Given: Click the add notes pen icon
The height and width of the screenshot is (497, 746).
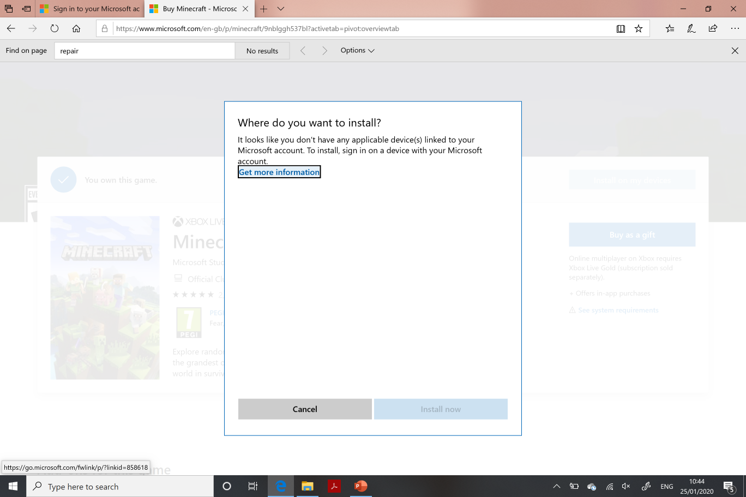Looking at the screenshot, I should coord(691,29).
